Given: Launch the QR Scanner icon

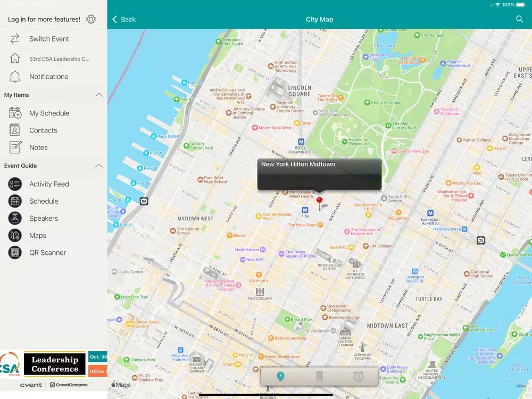Looking at the screenshot, I should [15, 253].
